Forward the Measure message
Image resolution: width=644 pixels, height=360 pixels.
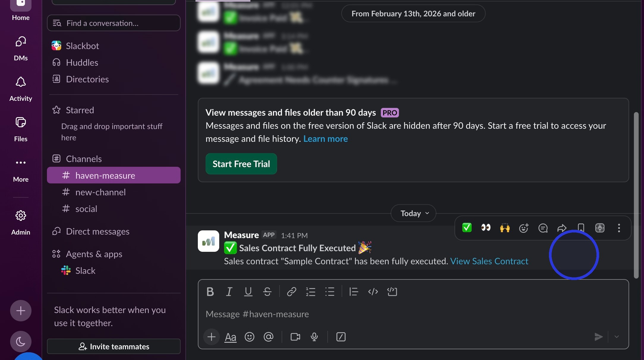coord(562,228)
